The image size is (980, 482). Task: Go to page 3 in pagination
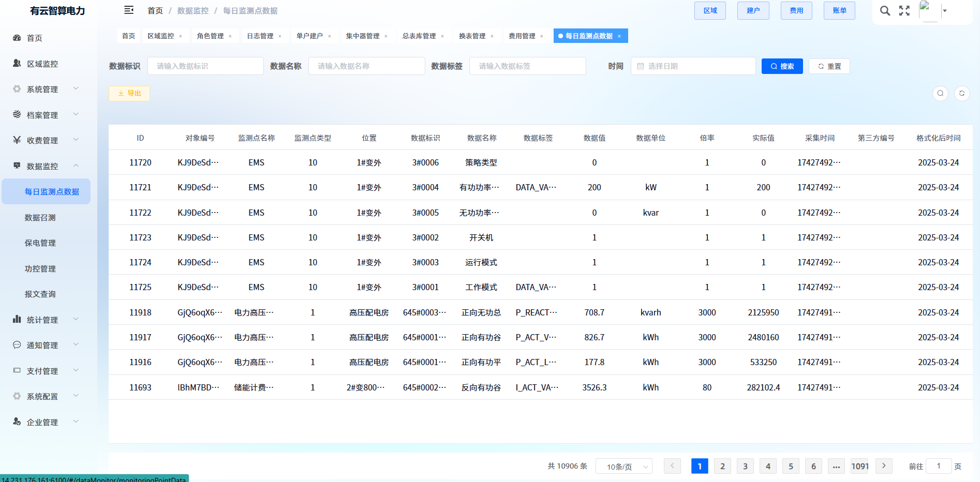click(745, 466)
